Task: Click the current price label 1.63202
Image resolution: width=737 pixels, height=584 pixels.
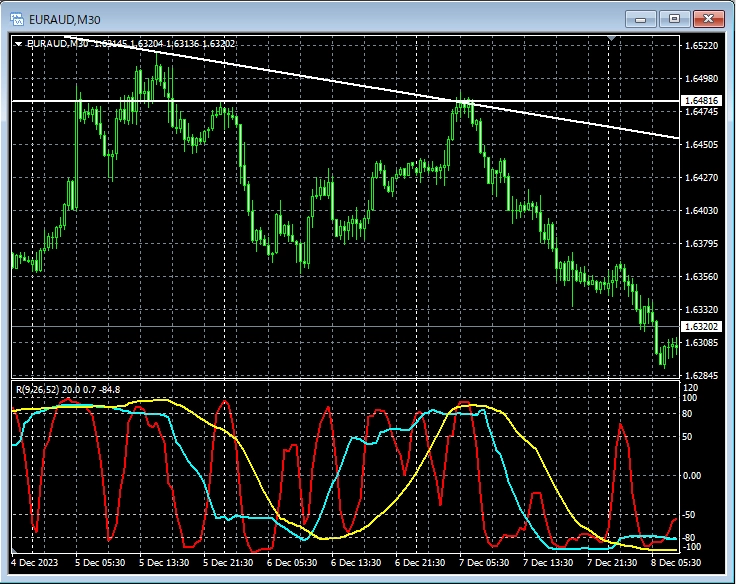Action: tap(701, 327)
